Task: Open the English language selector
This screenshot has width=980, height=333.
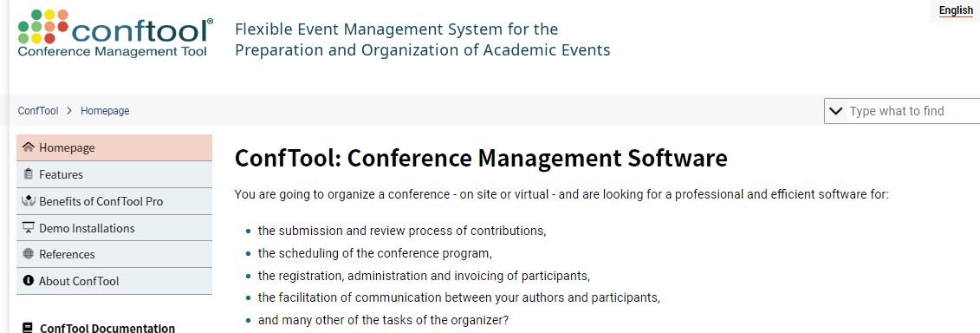Action: tap(956, 10)
